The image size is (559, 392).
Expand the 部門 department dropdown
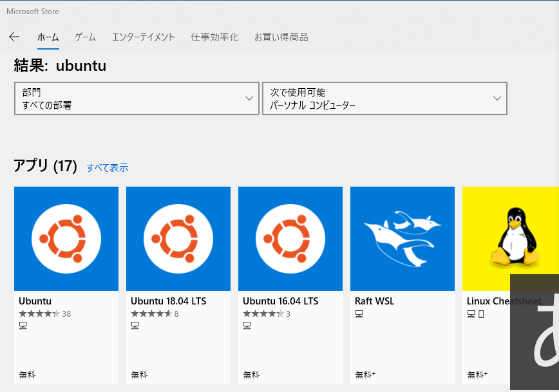click(137, 98)
